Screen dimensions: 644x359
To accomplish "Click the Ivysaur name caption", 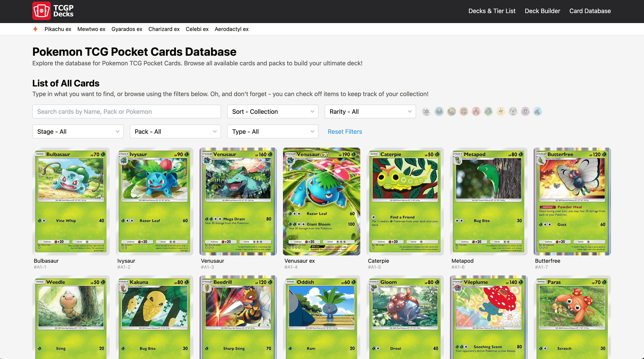I will pyautogui.click(x=126, y=261).
